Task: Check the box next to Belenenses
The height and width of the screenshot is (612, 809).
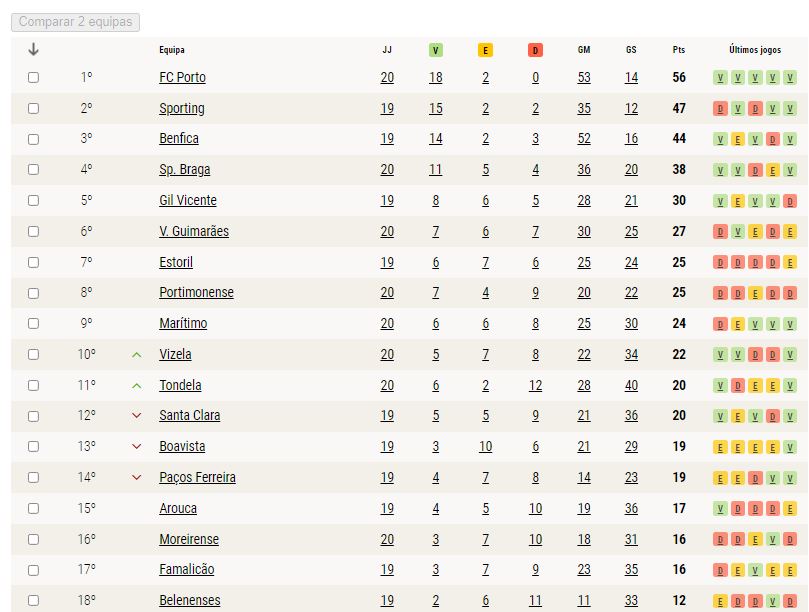Action: tap(34, 601)
